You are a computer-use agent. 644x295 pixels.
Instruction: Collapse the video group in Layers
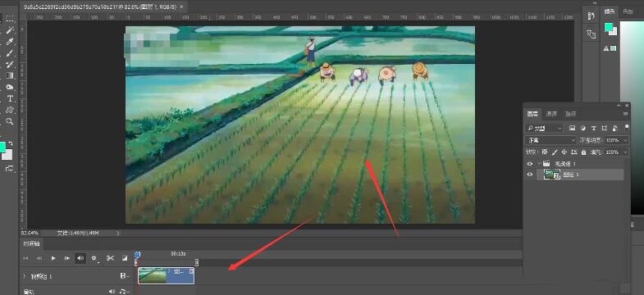pyautogui.click(x=539, y=164)
